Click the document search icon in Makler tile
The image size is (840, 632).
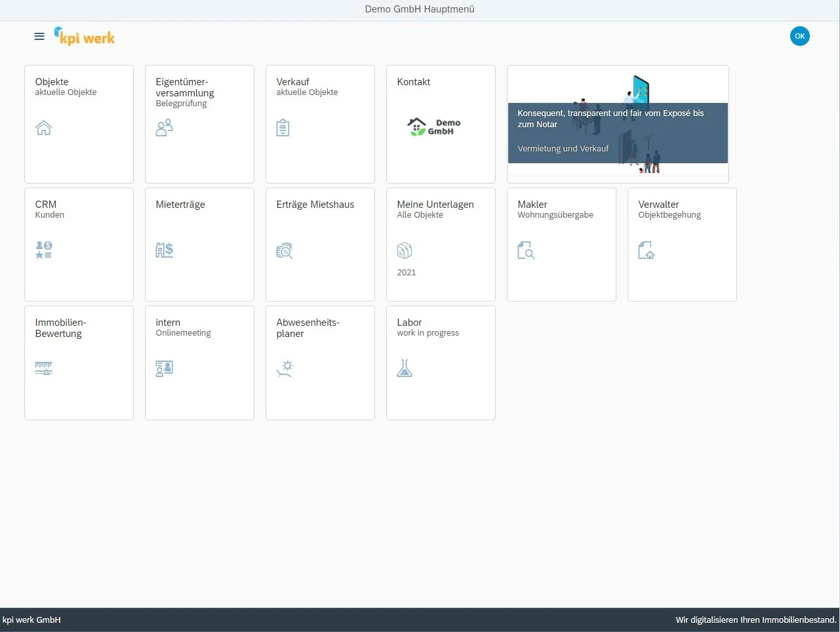pyautogui.click(x=526, y=250)
